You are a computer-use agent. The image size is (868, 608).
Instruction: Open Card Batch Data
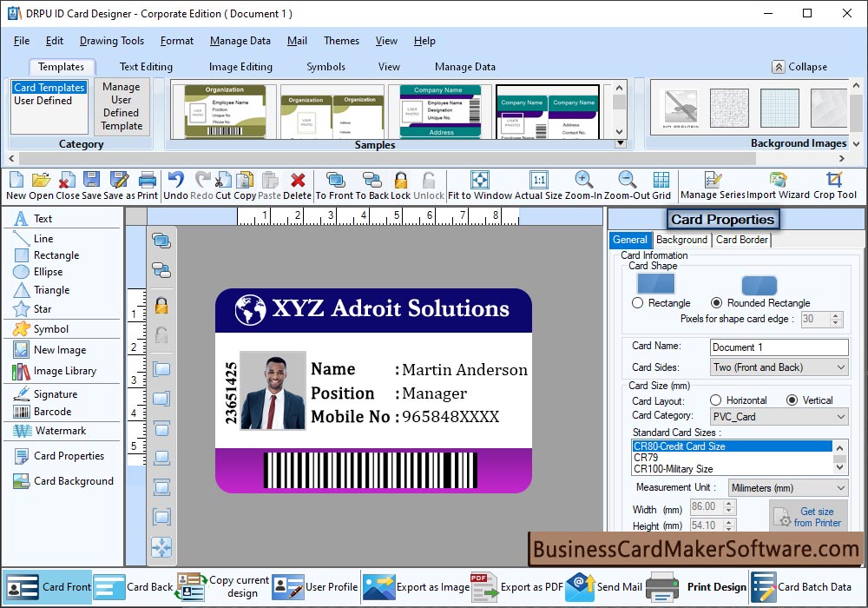(801, 587)
